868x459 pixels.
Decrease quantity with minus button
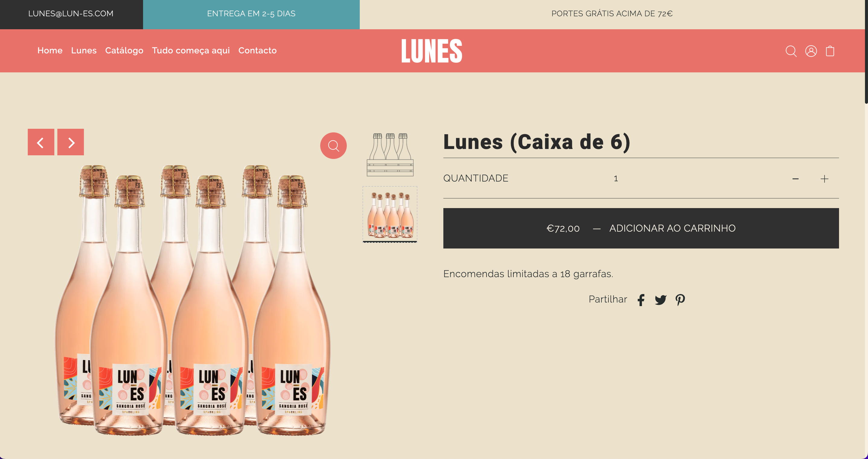[x=795, y=179]
